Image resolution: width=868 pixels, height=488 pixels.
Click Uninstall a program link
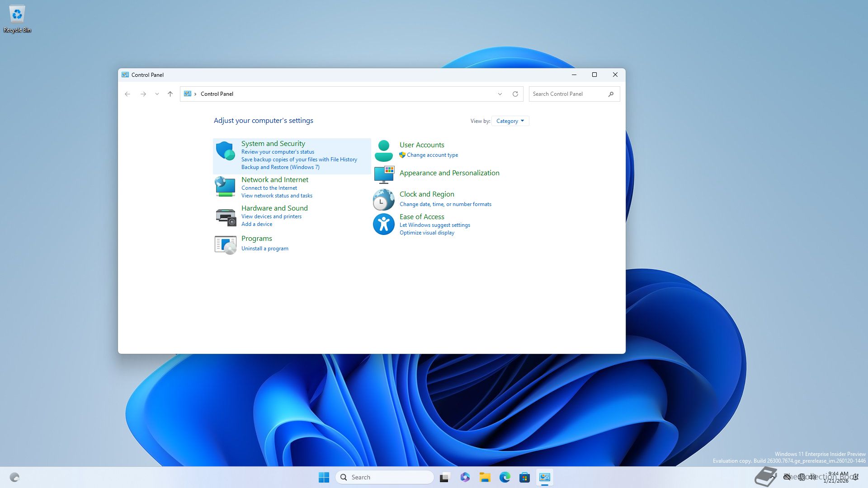tap(264, 249)
